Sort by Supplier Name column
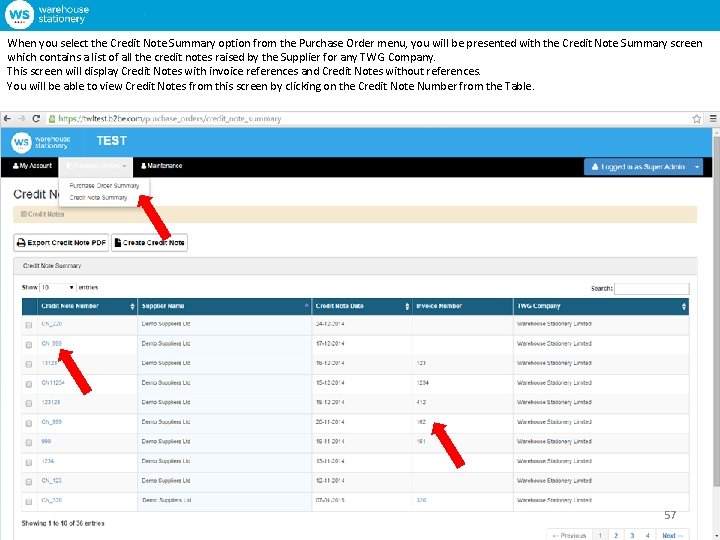Screen dimensions: 720x540 click(225, 306)
